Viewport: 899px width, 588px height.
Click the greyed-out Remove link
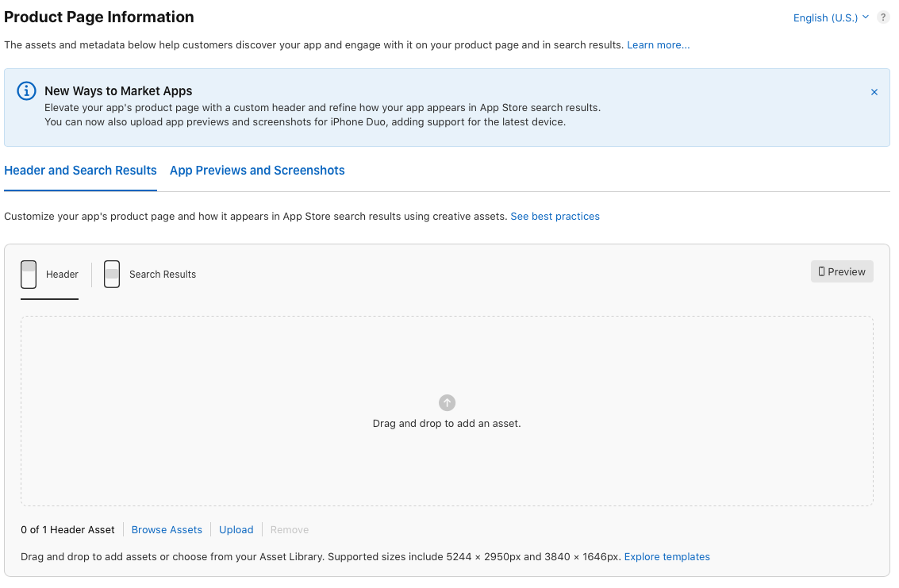click(x=290, y=529)
